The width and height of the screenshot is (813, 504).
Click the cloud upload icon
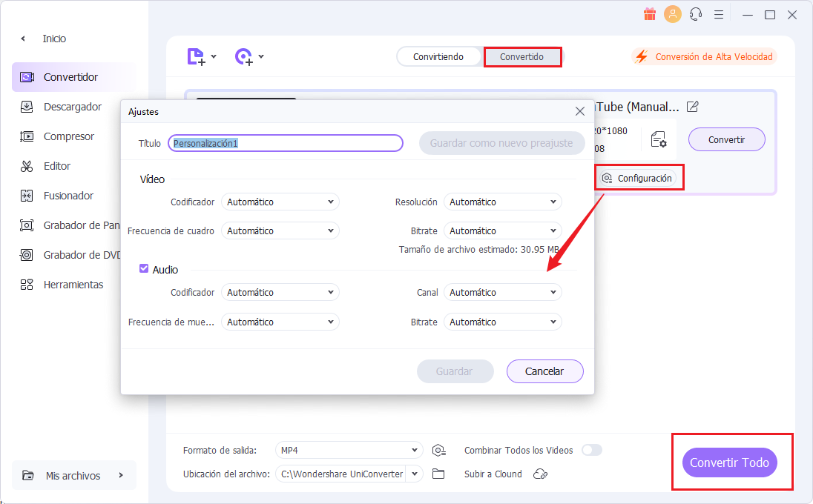coord(541,474)
